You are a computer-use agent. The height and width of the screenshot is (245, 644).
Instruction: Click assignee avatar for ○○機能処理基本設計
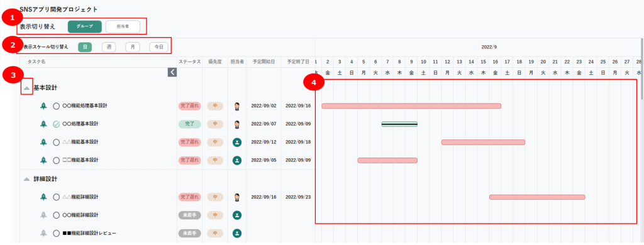point(237,106)
